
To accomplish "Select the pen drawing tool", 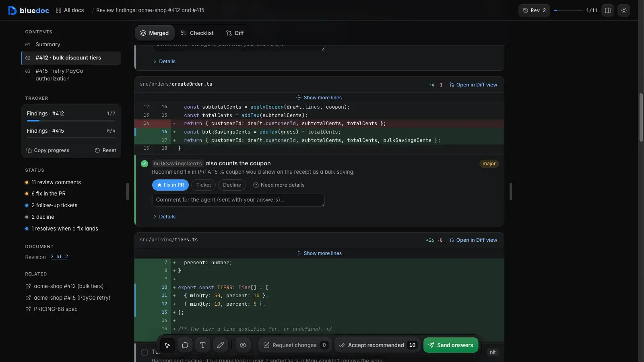I will click(x=221, y=345).
